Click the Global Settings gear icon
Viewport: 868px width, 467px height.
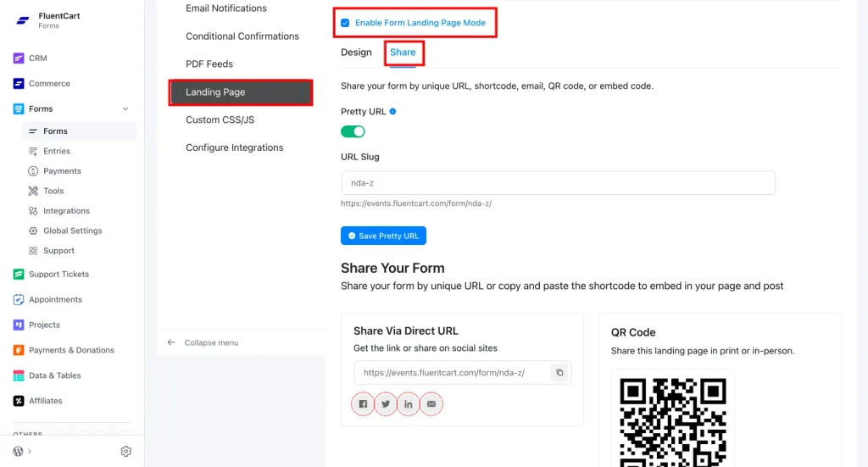[x=33, y=231]
